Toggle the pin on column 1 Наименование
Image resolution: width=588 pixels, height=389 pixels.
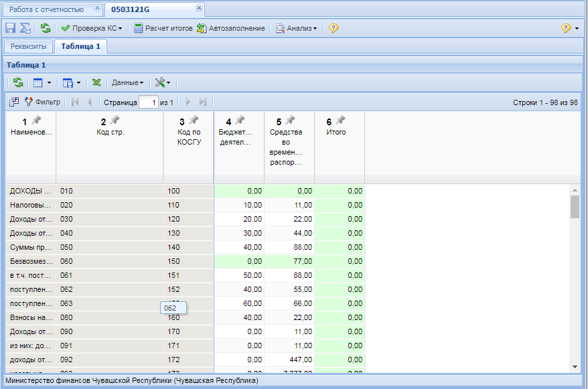tap(36, 120)
